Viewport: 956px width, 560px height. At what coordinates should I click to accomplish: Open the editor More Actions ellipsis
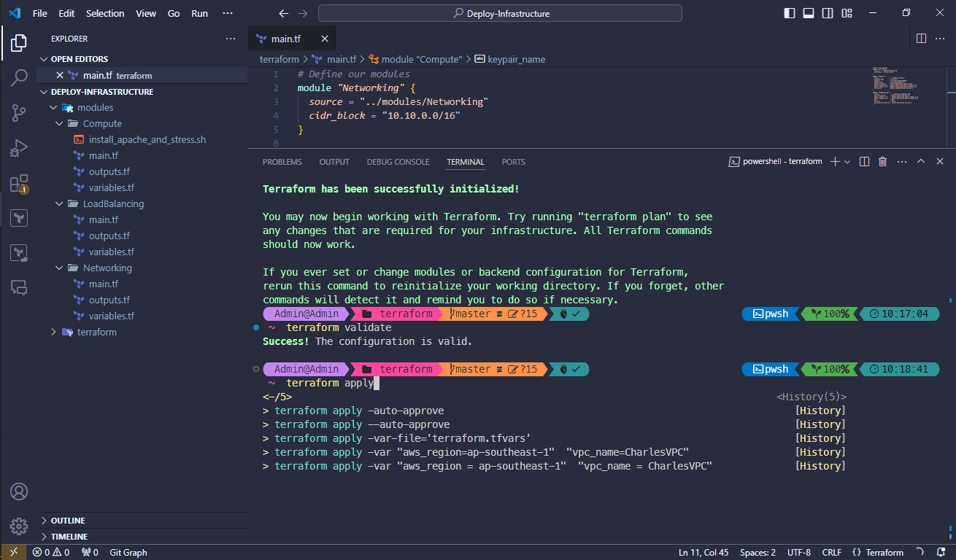[x=940, y=39]
